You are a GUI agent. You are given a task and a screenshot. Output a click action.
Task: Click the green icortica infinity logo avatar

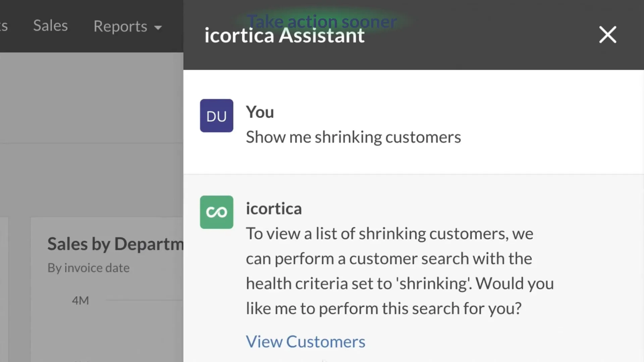[216, 212]
